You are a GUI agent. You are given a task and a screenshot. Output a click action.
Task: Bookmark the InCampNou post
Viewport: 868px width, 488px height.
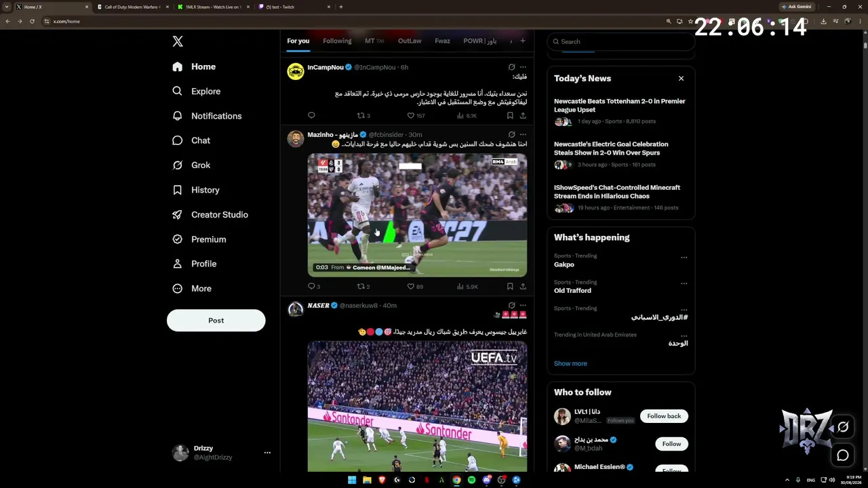point(510,116)
